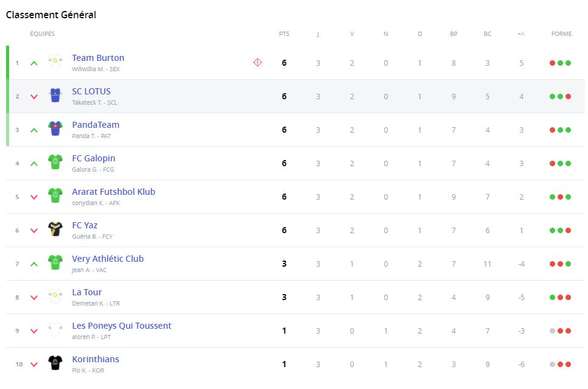Screen dimensions: 588x389
Task: Click the green up arrow for FC Galopin
Action: point(34,163)
